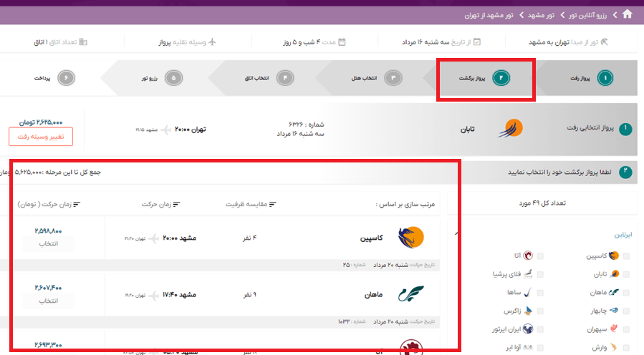The width and height of the screenshot is (644, 355).
Task: Click the building icon beside room count
Action: (83, 42)
